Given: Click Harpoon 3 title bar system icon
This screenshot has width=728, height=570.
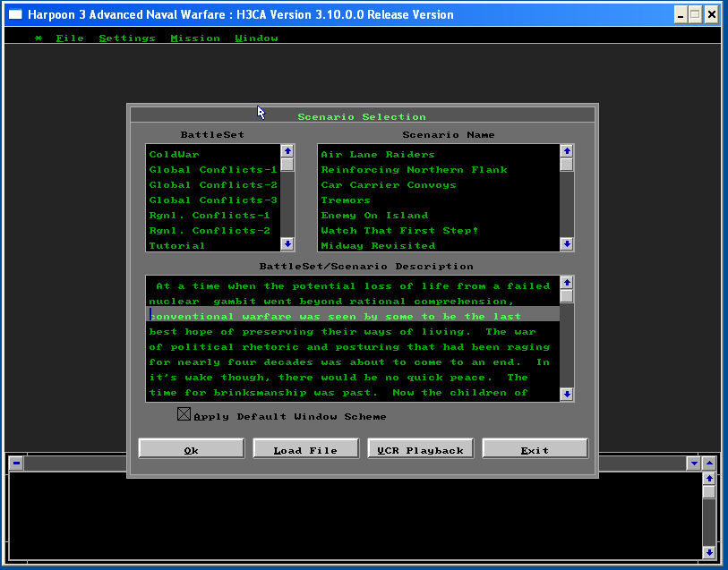Looking at the screenshot, I should (15, 14).
